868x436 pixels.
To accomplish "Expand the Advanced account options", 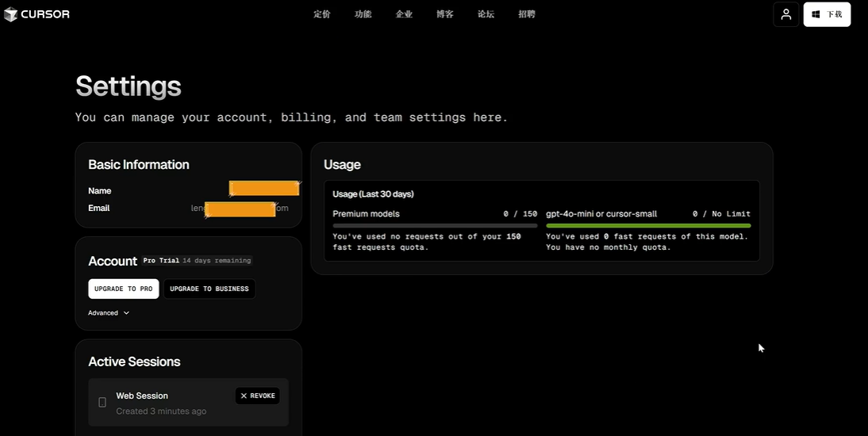I will coord(109,313).
